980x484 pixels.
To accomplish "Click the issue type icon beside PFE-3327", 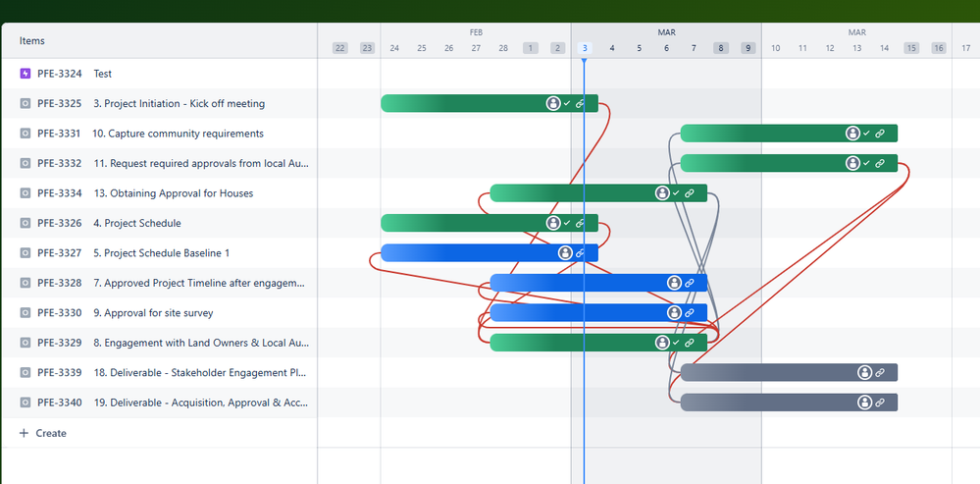I will click(25, 253).
